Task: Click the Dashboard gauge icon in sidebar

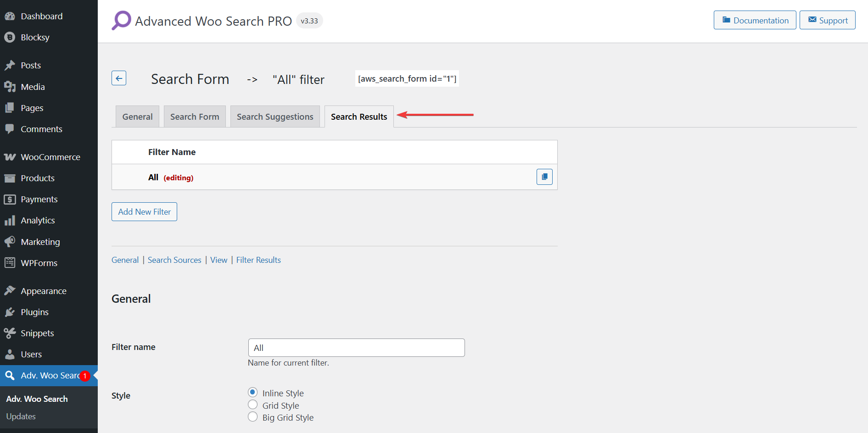Action: pos(10,16)
